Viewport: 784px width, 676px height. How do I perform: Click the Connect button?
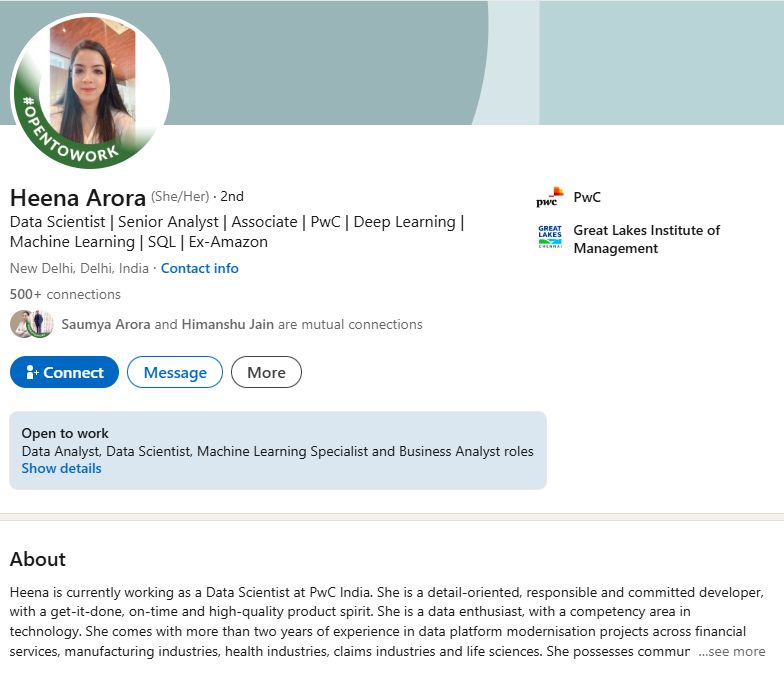tap(64, 372)
